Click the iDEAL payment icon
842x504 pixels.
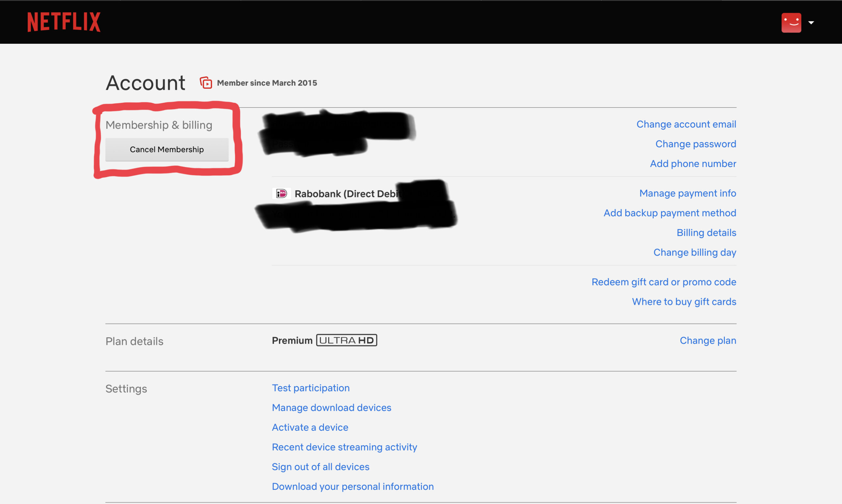tap(281, 194)
